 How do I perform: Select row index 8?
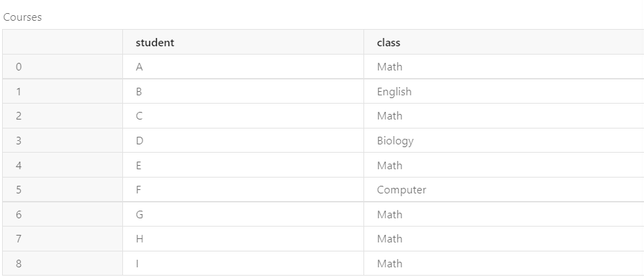19,264
